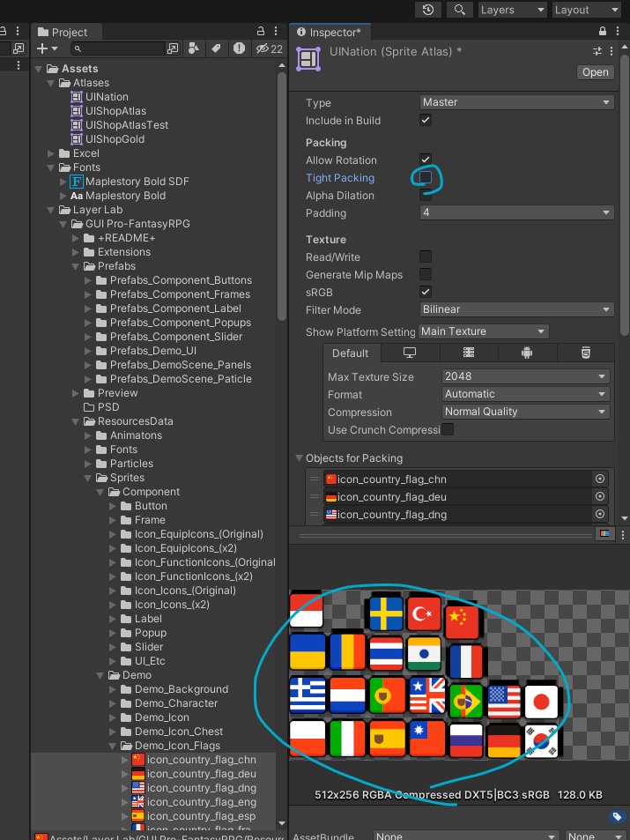Enable the Read/Write checkbox
The image size is (630, 840).
point(426,256)
